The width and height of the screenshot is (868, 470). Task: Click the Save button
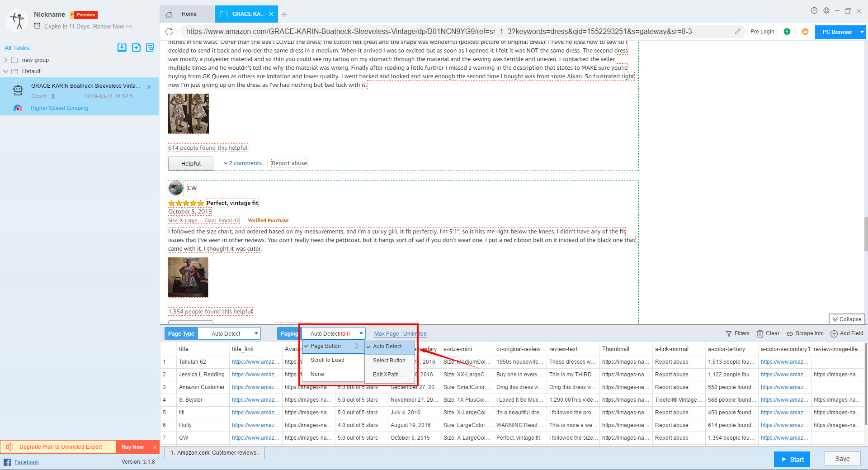(842, 459)
